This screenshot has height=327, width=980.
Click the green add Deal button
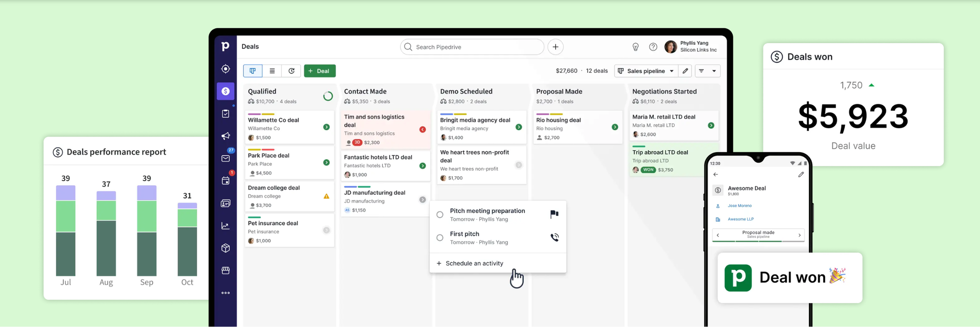[319, 71]
